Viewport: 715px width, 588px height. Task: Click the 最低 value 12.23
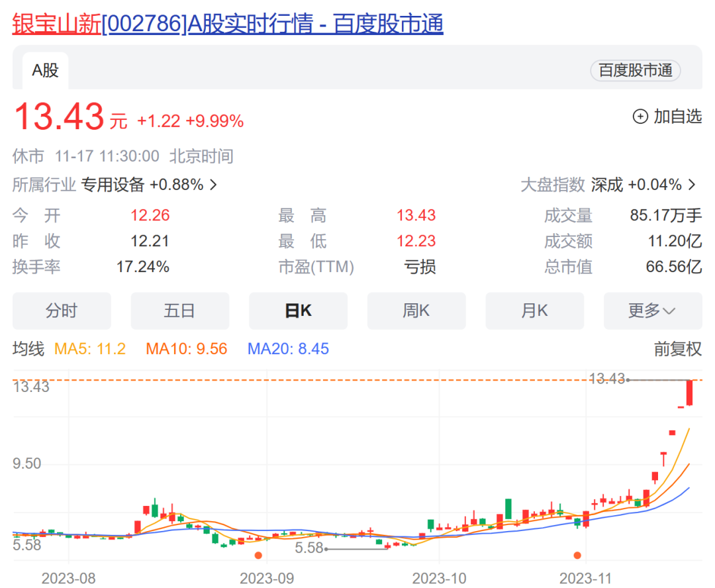pos(416,241)
